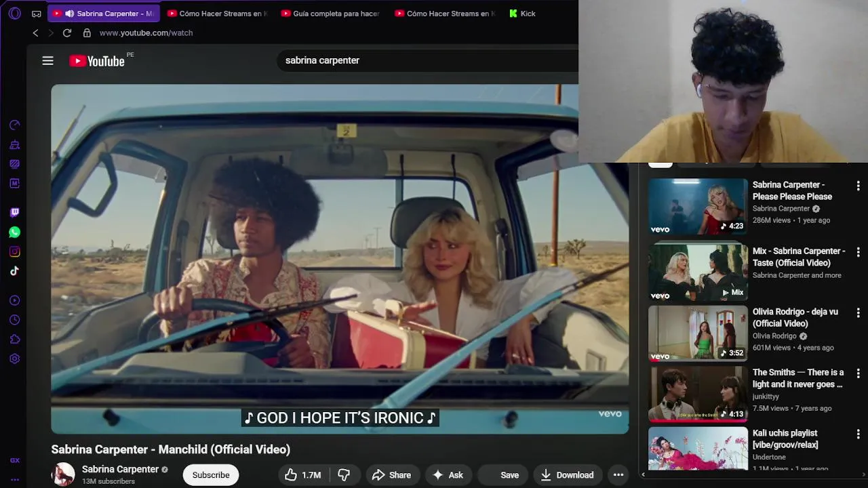Open WhatsApp in the sidebar
This screenshot has height=488, width=868.
(14, 232)
